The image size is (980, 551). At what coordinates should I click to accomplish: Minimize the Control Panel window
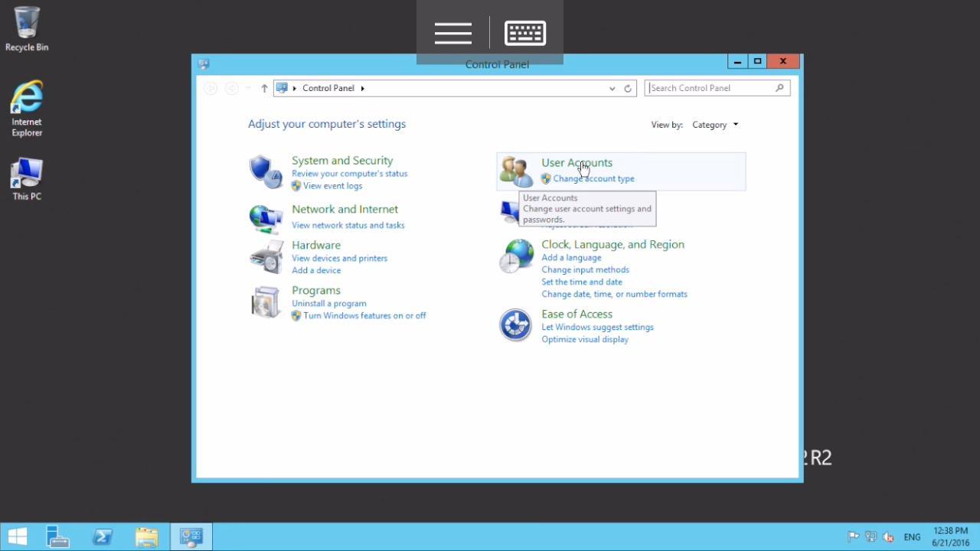coord(737,61)
